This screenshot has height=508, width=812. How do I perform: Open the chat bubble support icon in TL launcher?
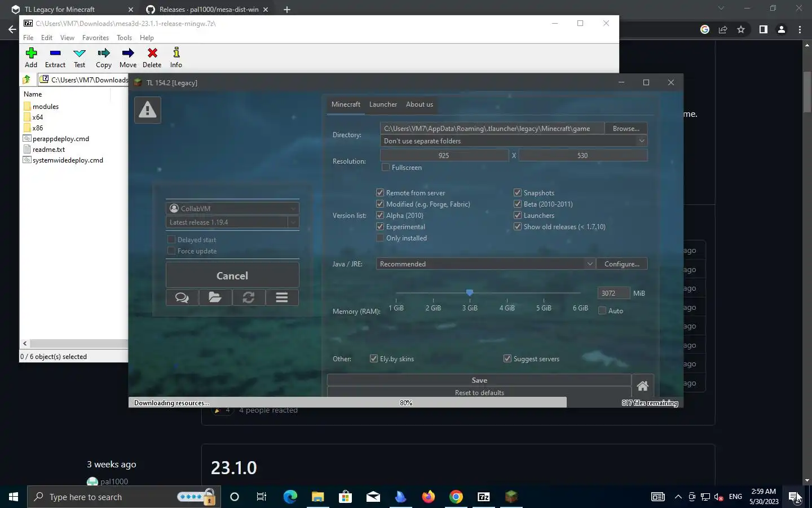pyautogui.click(x=182, y=297)
